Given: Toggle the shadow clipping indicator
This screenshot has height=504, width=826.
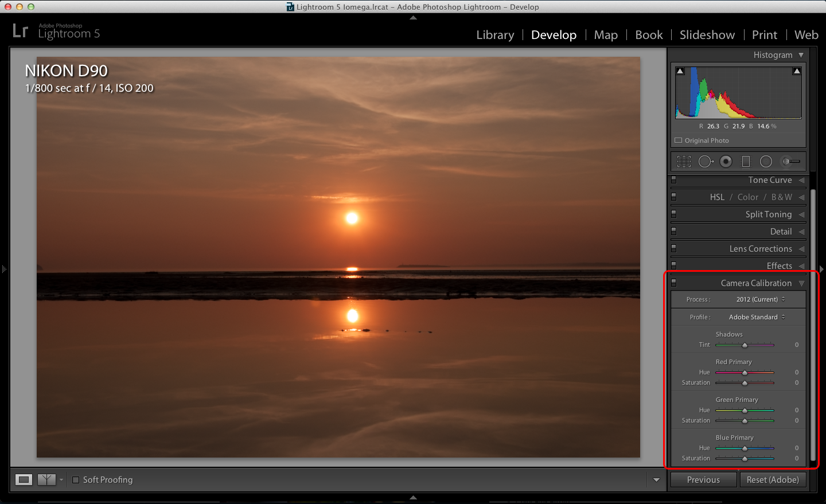Looking at the screenshot, I should [680, 70].
